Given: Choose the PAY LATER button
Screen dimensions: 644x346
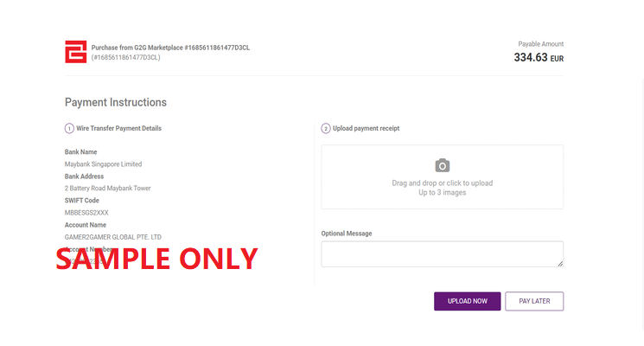Looking at the screenshot, I should (534, 301).
